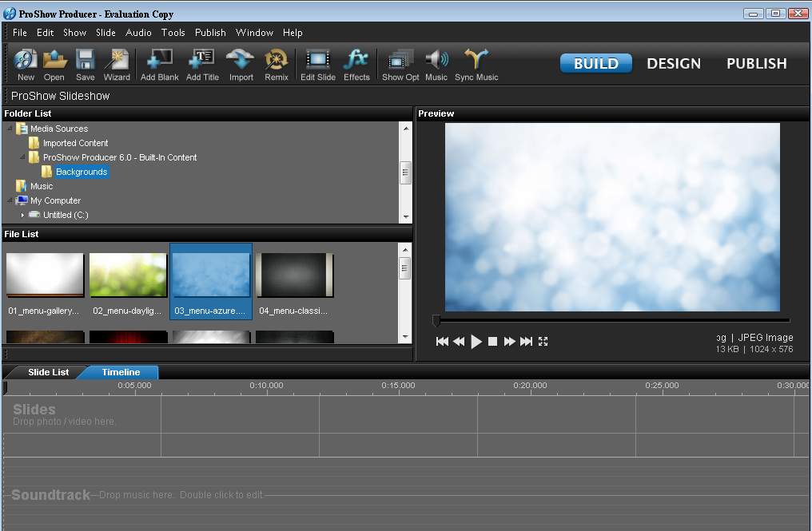Click File List scrollbar thumb

coord(405,268)
